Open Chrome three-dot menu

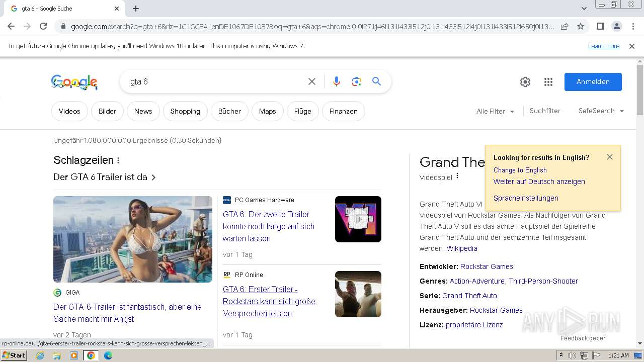click(632, 26)
